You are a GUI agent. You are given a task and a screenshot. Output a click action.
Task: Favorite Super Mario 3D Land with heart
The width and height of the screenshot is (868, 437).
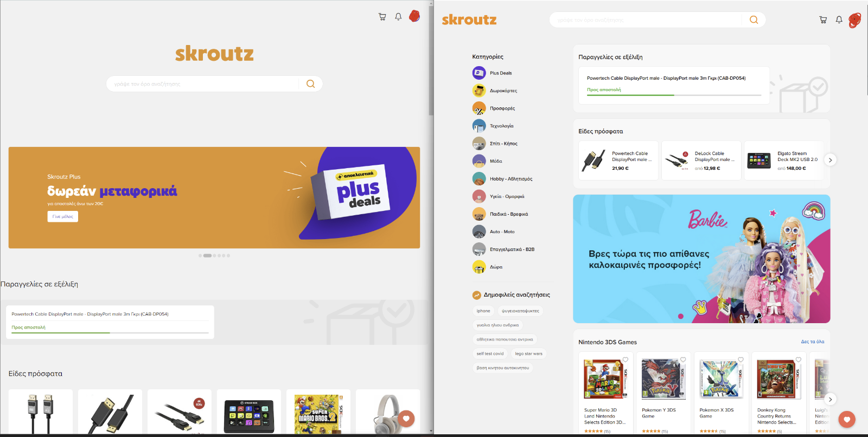(626, 359)
